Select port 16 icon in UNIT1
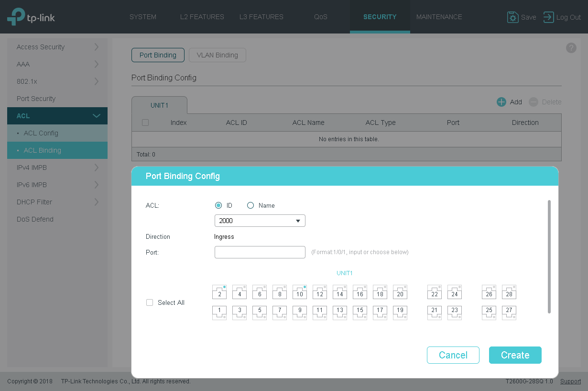The width and height of the screenshot is (588, 391). coord(360,292)
